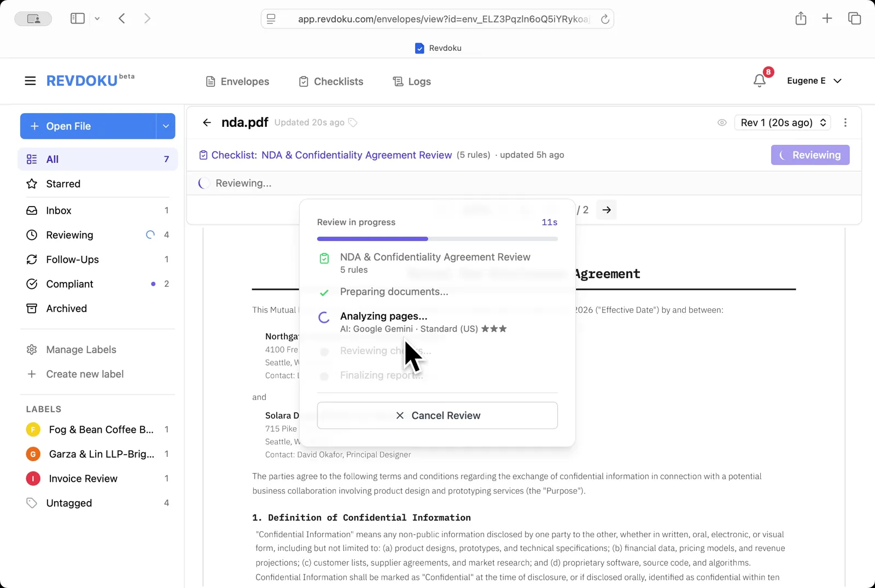Open the Open File dropdown chevron
The image size is (875, 588).
pyautogui.click(x=166, y=126)
